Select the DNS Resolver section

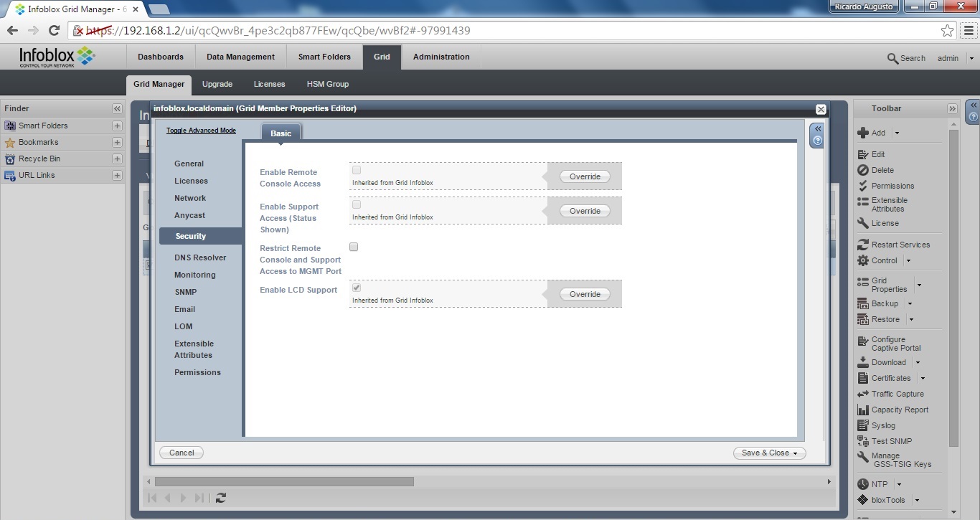pos(199,257)
